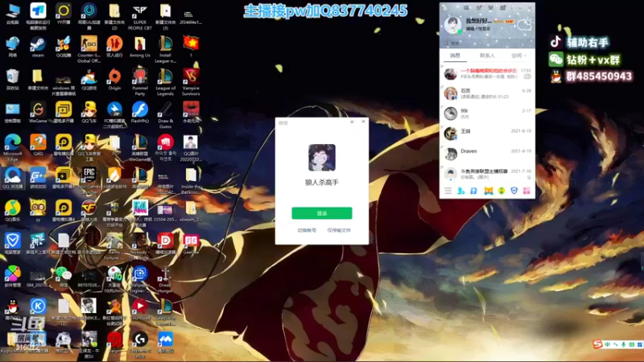
Task: Toggle Sogou Chinese/English input mode
Action: click(608, 345)
